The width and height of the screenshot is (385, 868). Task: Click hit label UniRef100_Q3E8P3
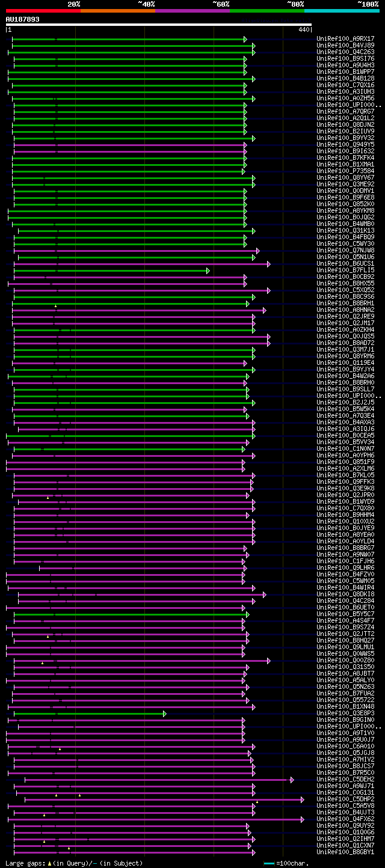[x=345, y=714]
